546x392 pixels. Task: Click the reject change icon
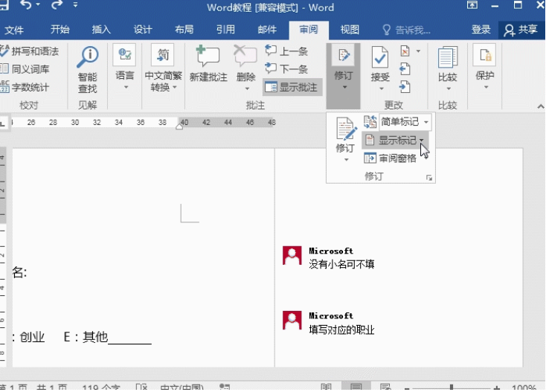(x=405, y=51)
